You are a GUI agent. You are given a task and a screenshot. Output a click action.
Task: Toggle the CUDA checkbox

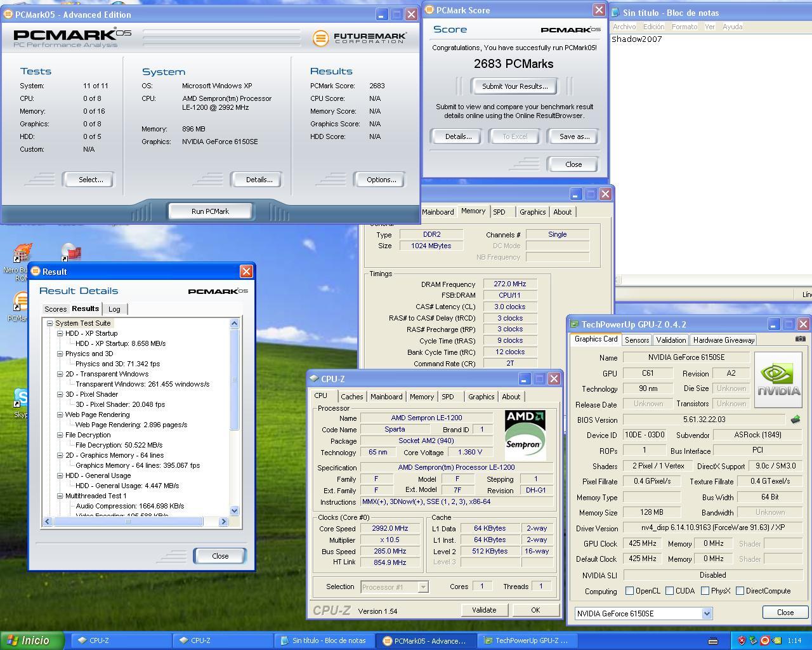pyautogui.click(x=669, y=591)
